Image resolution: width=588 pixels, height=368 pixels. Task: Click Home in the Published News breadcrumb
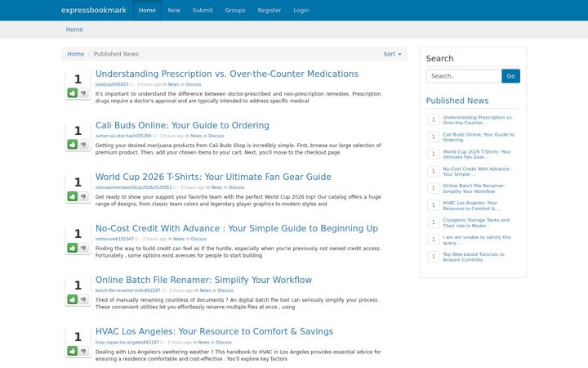[x=76, y=54]
